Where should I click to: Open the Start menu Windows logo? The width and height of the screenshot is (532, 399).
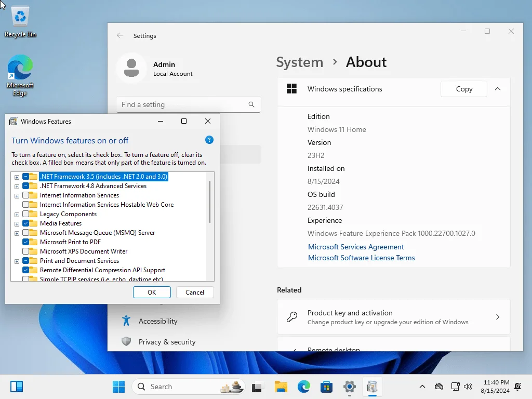(119, 387)
